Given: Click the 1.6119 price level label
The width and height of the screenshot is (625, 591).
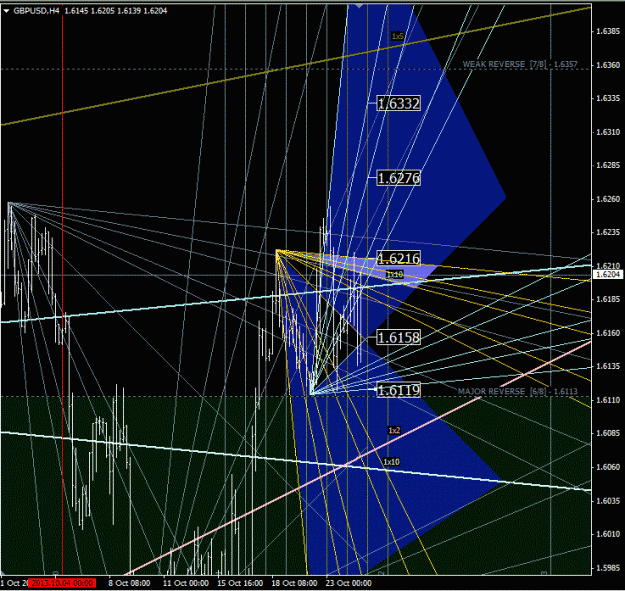Looking at the screenshot, I should [x=398, y=390].
